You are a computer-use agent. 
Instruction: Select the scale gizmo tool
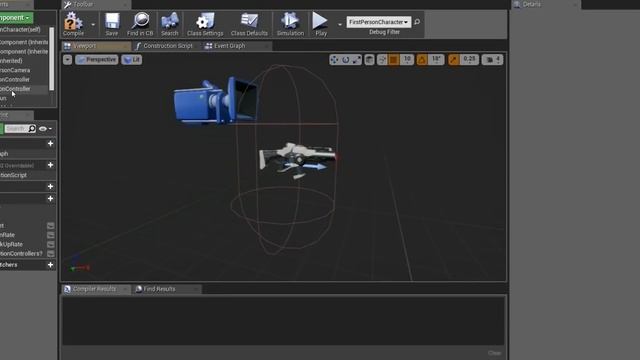click(x=357, y=60)
